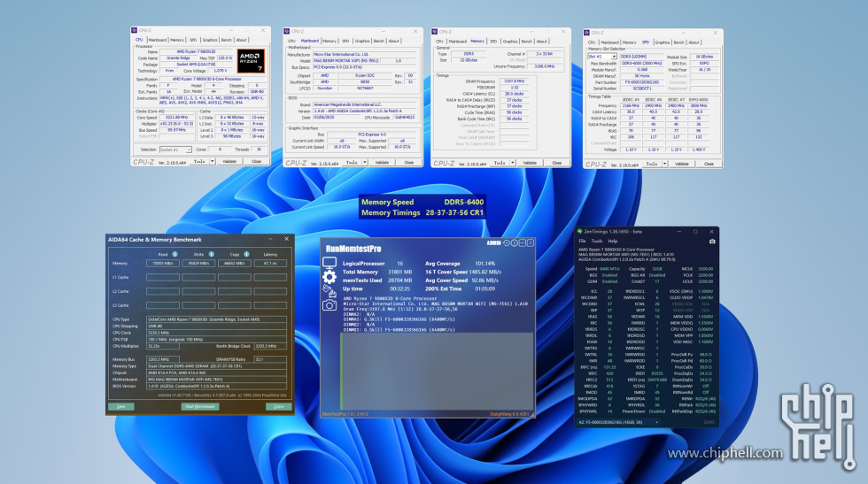Screen dimensions: 868x484
Task: Switch to SPD tab in CPU-Z Memory window
Action: coord(493,42)
